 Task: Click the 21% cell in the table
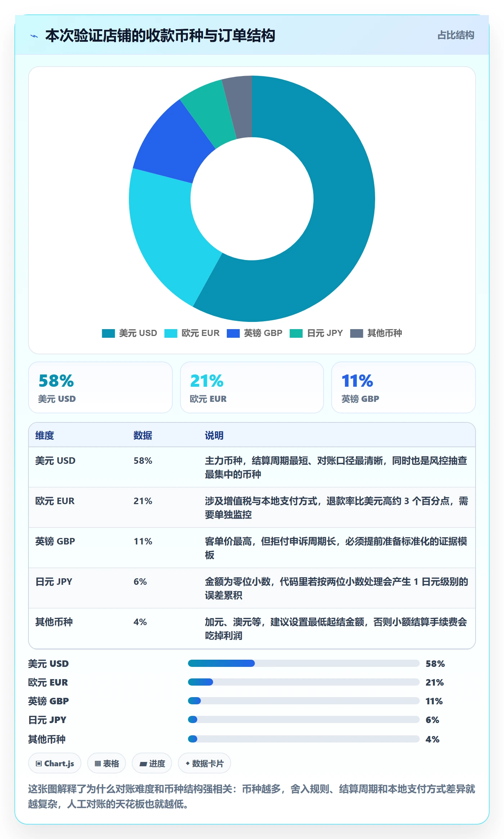tap(143, 501)
